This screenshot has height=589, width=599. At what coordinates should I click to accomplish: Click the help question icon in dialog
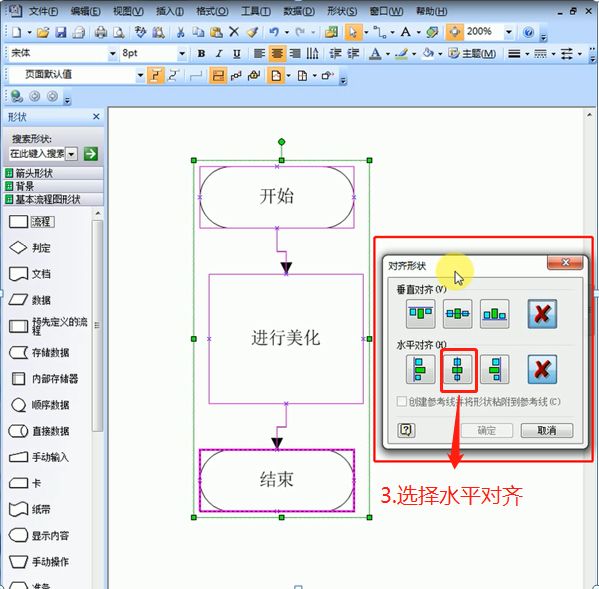406,430
